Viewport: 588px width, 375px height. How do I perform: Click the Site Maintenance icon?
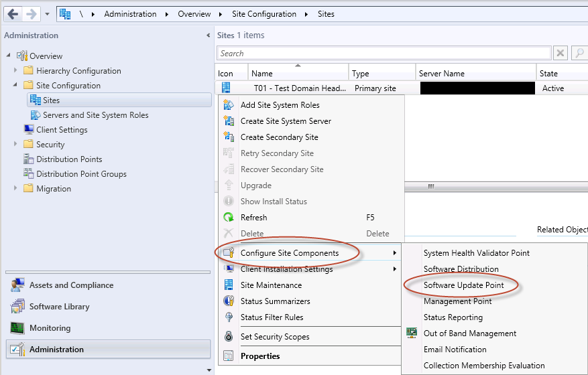click(229, 285)
